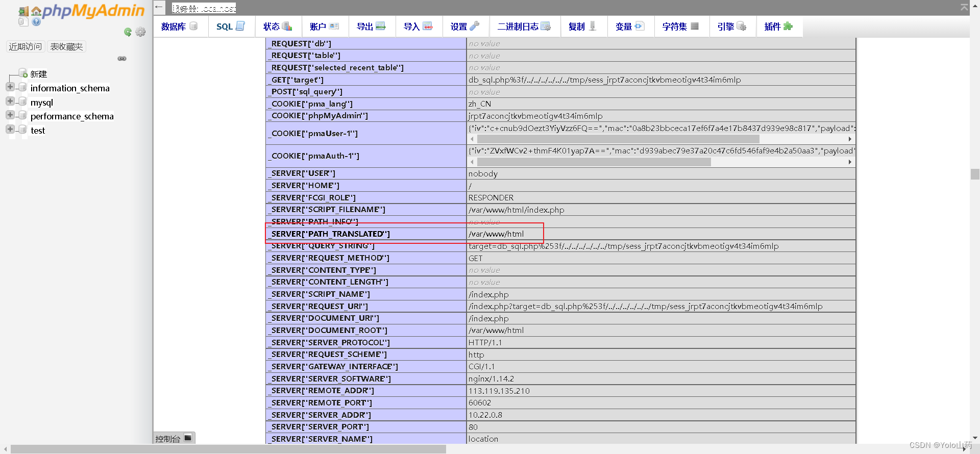Click the _SERVER['USER'] value nobody
Image resolution: width=980 pixels, height=454 pixels.
pos(483,173)
